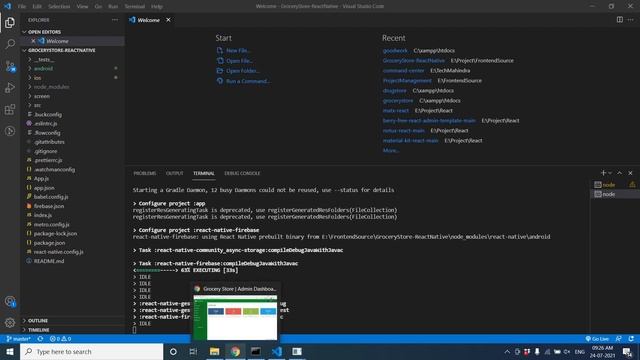Image resolution: width=640 pixels, height=360 pixels.
Task: Open Run and Debug view
Action: point(10,87)
